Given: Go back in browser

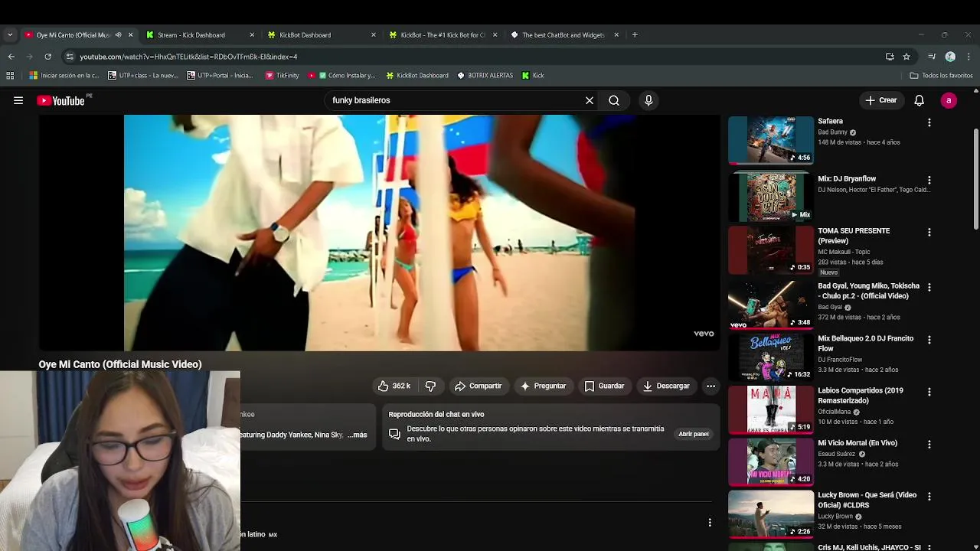Looking at the screenshot, I should pos(11,57).
